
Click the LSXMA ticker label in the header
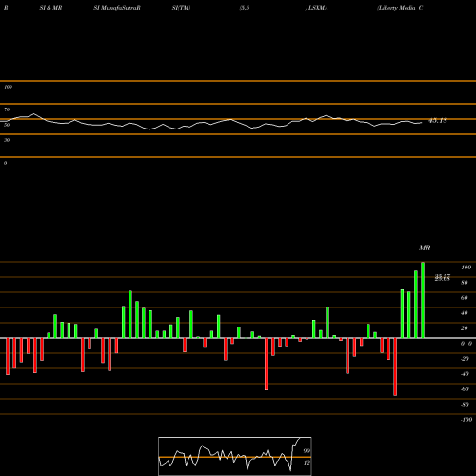point(318,8)
